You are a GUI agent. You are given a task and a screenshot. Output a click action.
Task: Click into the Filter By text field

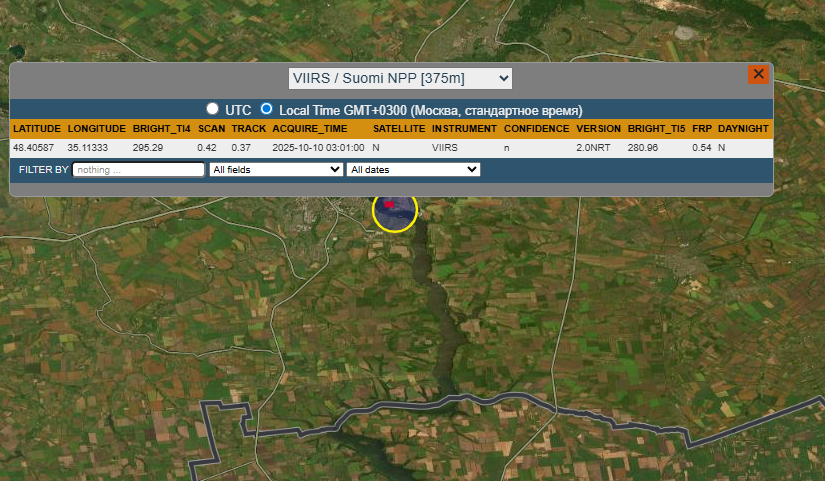(x=138, y=170)
